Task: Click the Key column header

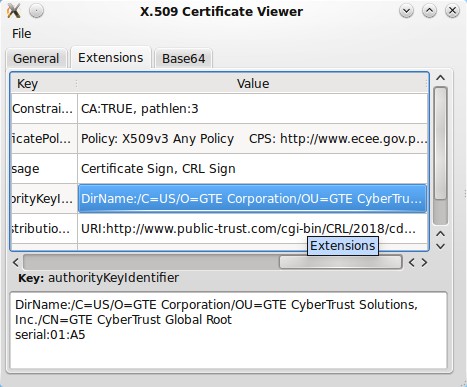Action: point(43,83)
